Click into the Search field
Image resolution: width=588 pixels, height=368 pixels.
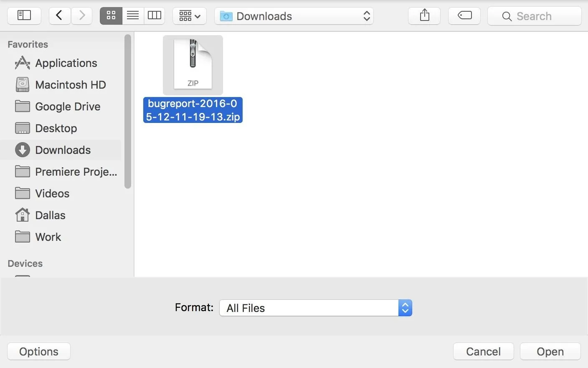(x=535, y=16)
